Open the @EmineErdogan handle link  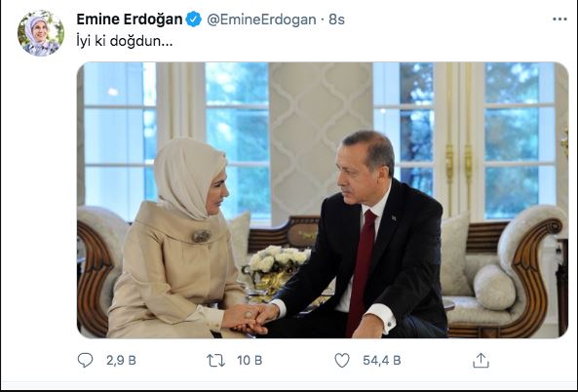point(261,20)
